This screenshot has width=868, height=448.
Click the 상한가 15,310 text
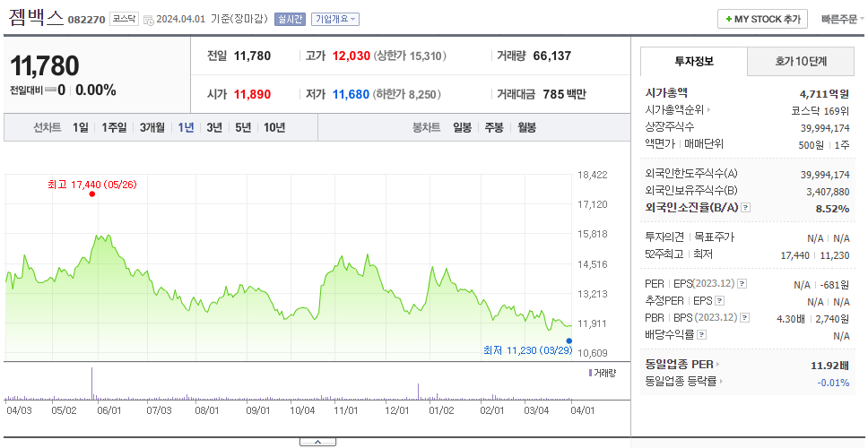(410, 56)
